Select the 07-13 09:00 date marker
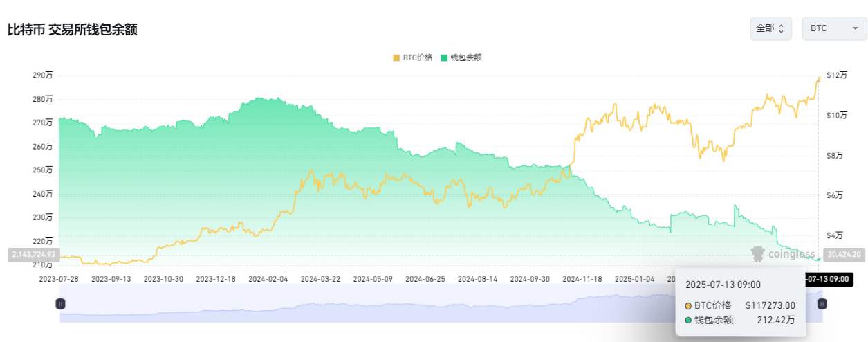This screenshot has height=342, width=868. click(x=830, y=279)
